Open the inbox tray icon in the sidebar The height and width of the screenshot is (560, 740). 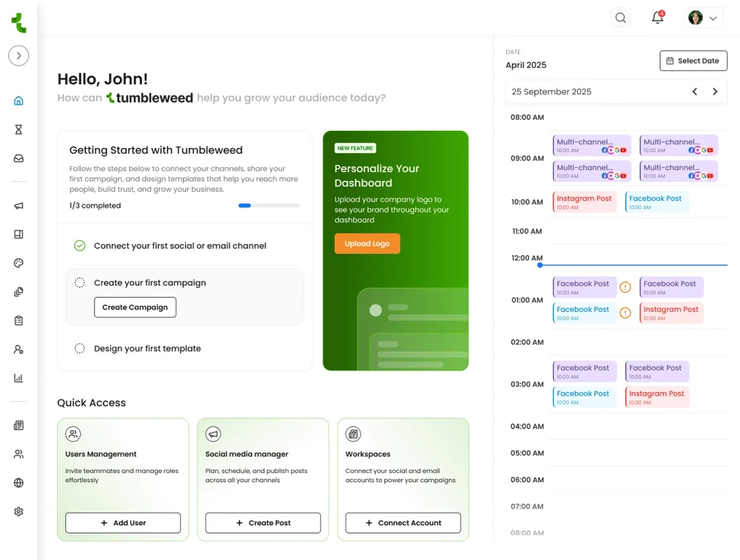click(18, 158)
